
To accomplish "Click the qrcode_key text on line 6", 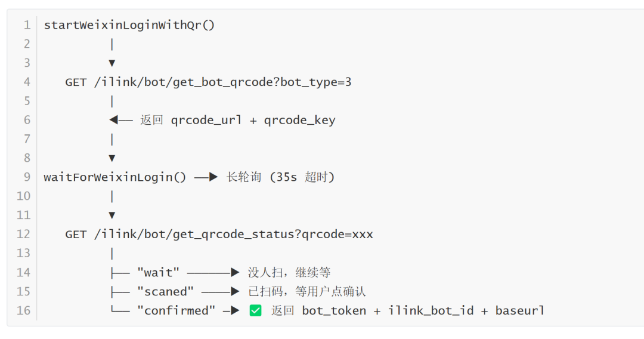I will tap(300, 120).
